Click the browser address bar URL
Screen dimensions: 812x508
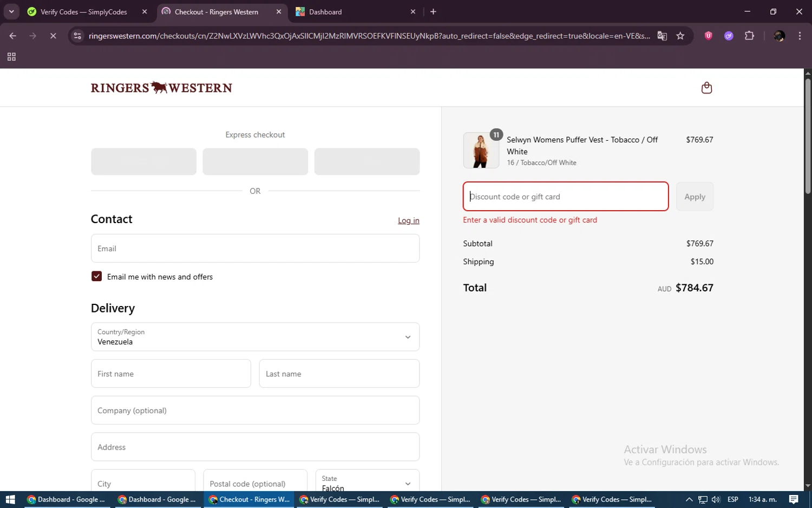coord(369,36)
